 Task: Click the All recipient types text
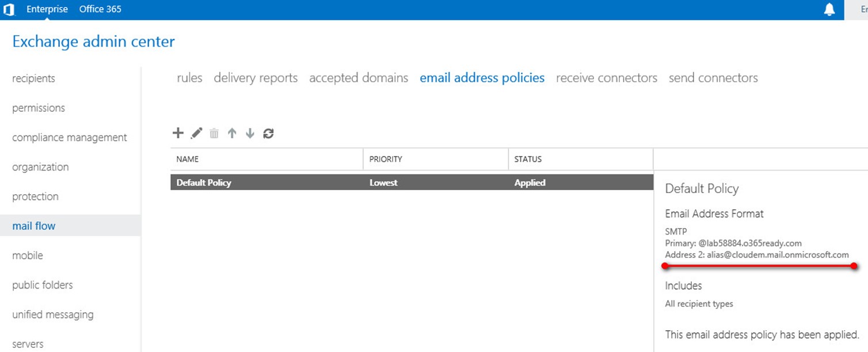tap(699, 304)
